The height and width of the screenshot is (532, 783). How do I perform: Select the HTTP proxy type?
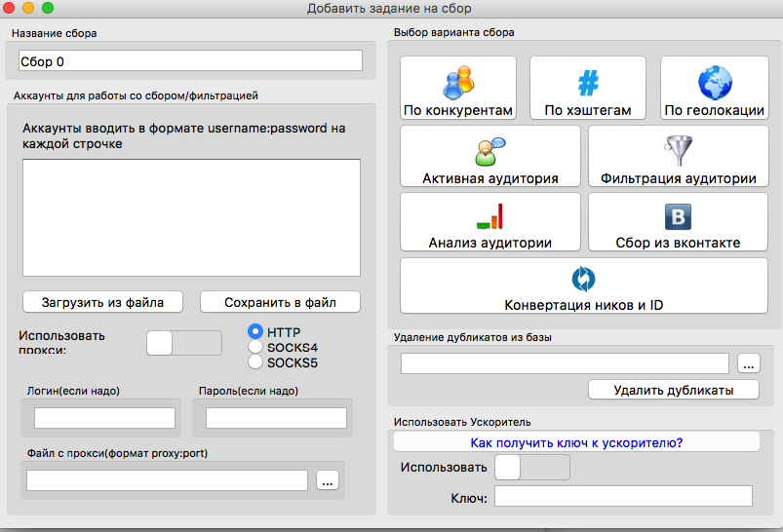(256, 331)
